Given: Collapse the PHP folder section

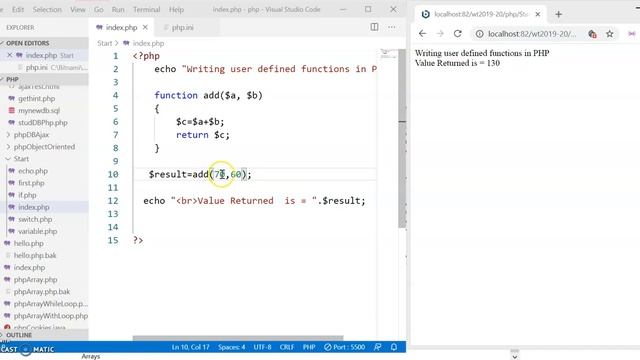Looking at the screenshot, I should click(44, 79).
